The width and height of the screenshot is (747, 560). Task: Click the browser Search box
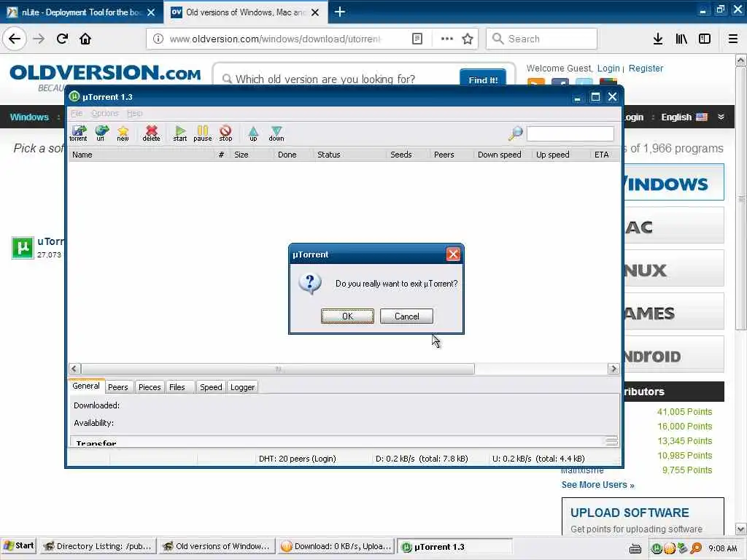click(x=541, y=39)
